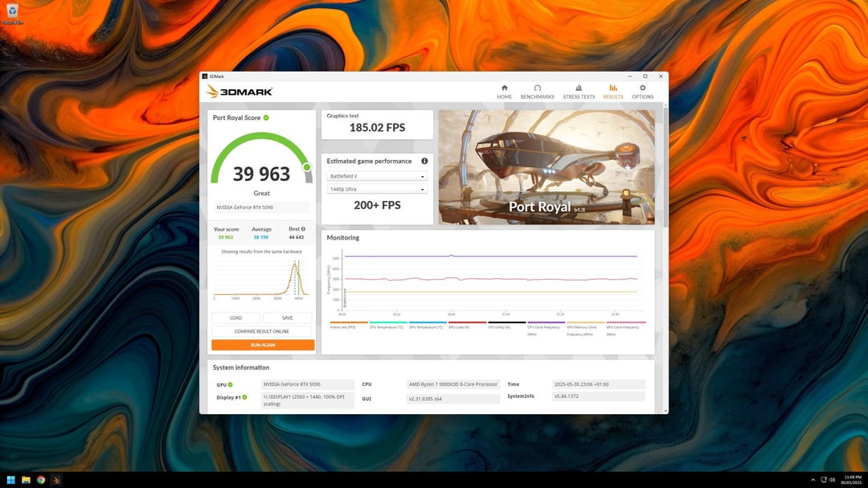The image size is (868, 488).
Task: Click the Monitoring frequency chart
Action: tap(489, 281)
